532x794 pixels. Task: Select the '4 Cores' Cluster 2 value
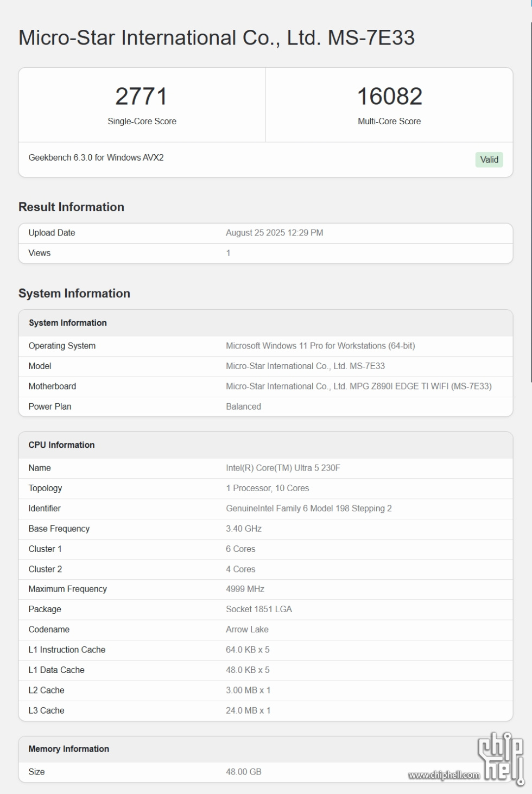(x=240, y=569)
